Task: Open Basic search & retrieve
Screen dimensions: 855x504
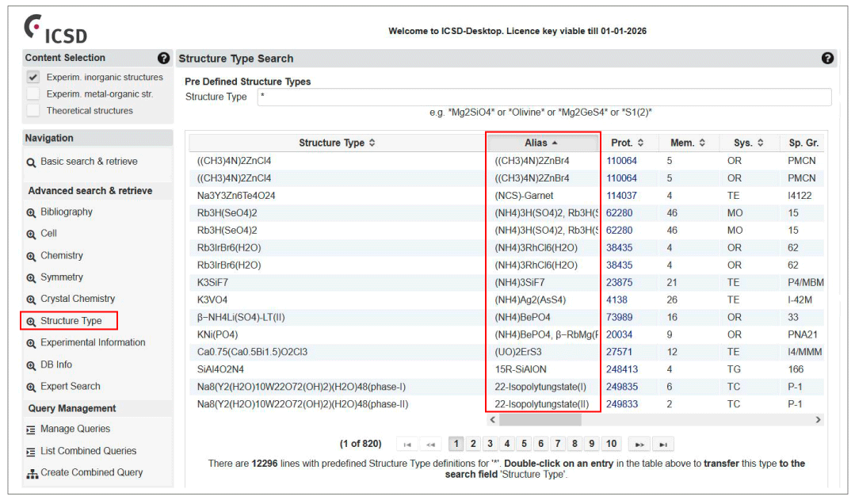Action: pyautogui.click(x=89, y=162)
